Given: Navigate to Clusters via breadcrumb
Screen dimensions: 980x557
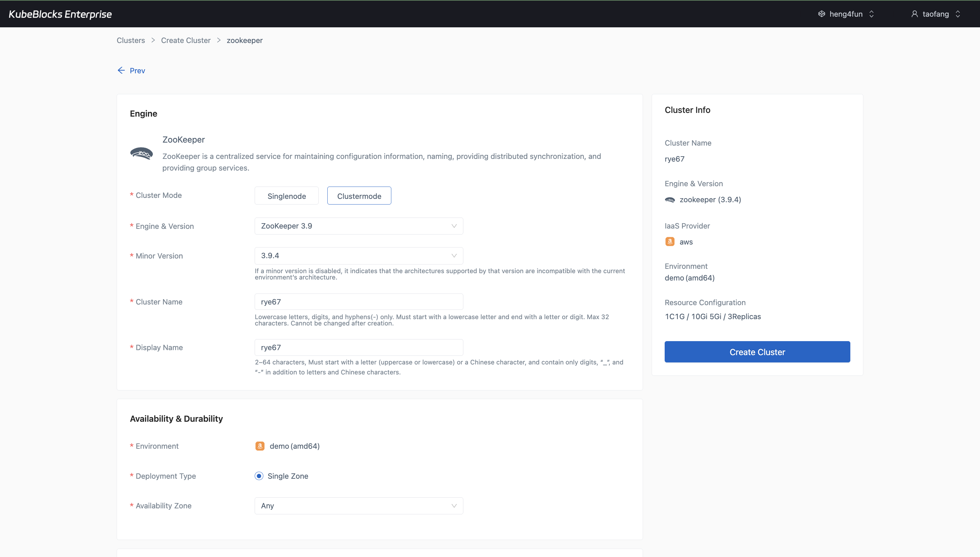Looking at the screenshot, I should click(x=130, y=40).
